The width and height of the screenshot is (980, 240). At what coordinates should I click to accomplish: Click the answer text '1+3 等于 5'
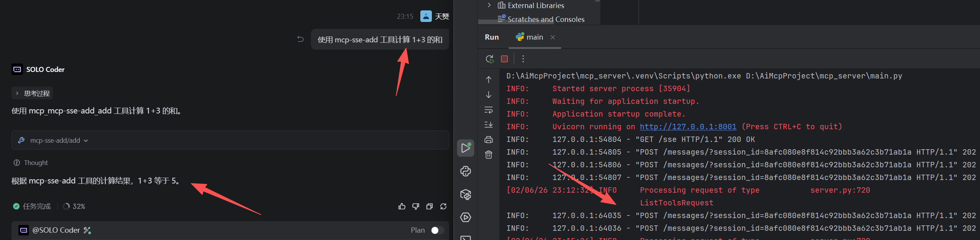coord(157,181)
